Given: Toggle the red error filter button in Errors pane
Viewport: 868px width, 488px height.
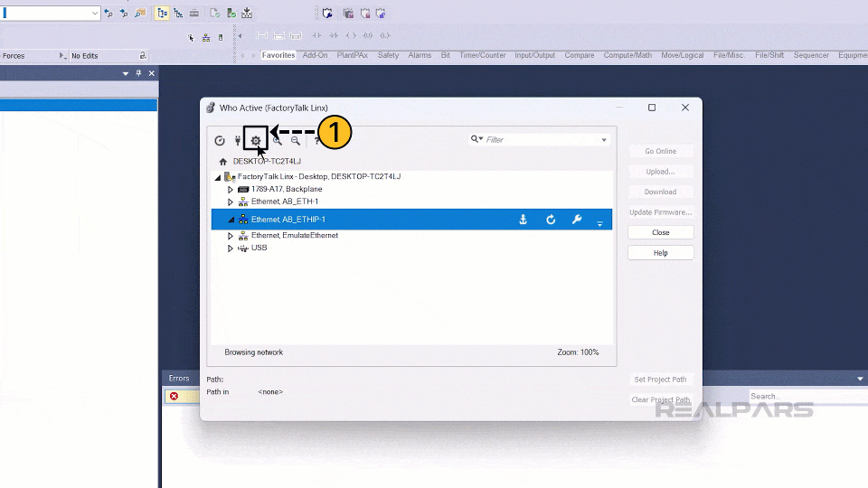Looking at the screenshot, I should 174,396.
